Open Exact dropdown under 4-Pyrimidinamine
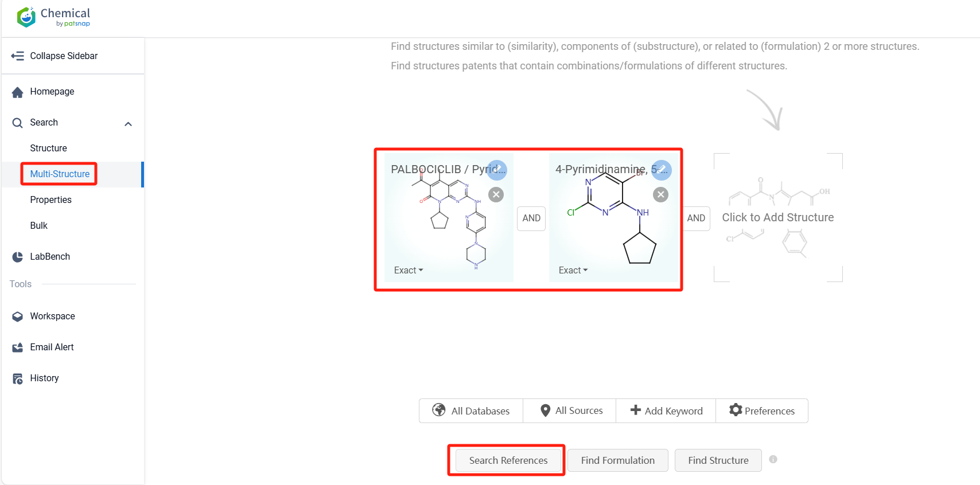This screenshot has height=485, width=980. pyautogui.click(x=573, y=271)
